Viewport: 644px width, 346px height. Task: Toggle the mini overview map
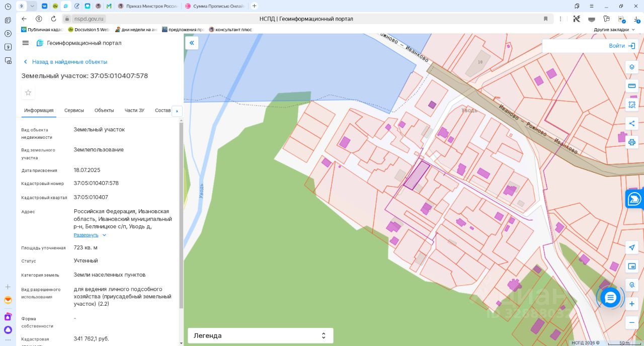pyautogui.click(x=632, y=266)
